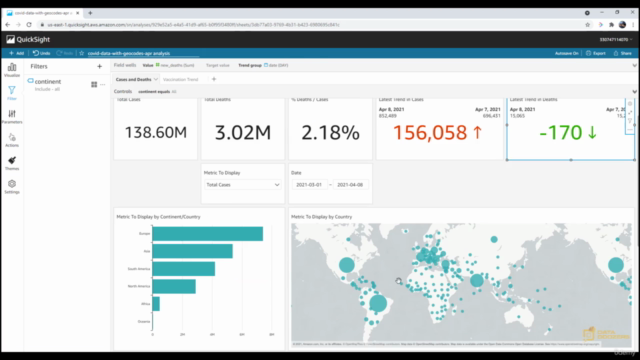Click the South America bar
The width and height of the screenshot is (640, 360).
pos(183,269)
